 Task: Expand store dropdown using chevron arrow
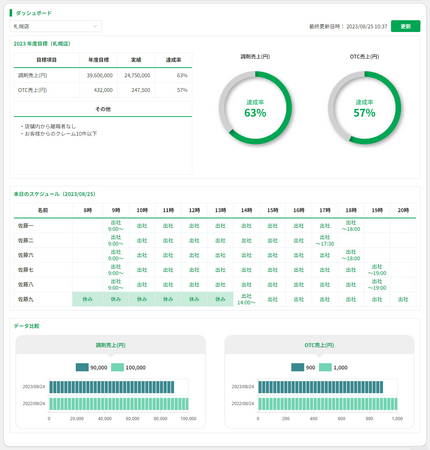coord(95,26)
